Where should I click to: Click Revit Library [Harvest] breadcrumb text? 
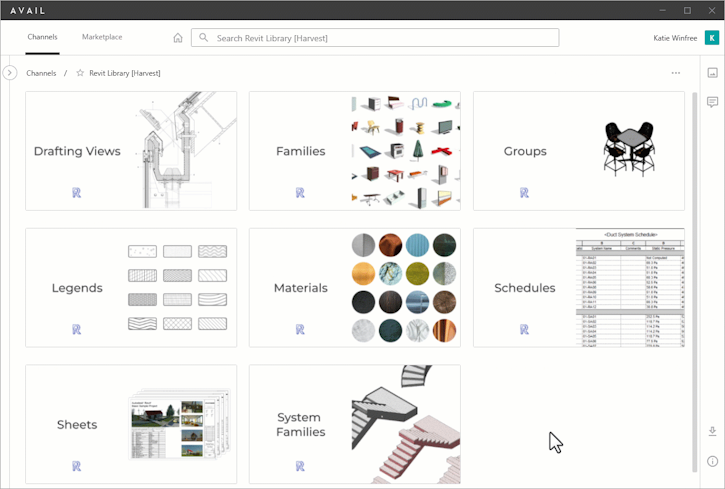click(x=125, y=73)
